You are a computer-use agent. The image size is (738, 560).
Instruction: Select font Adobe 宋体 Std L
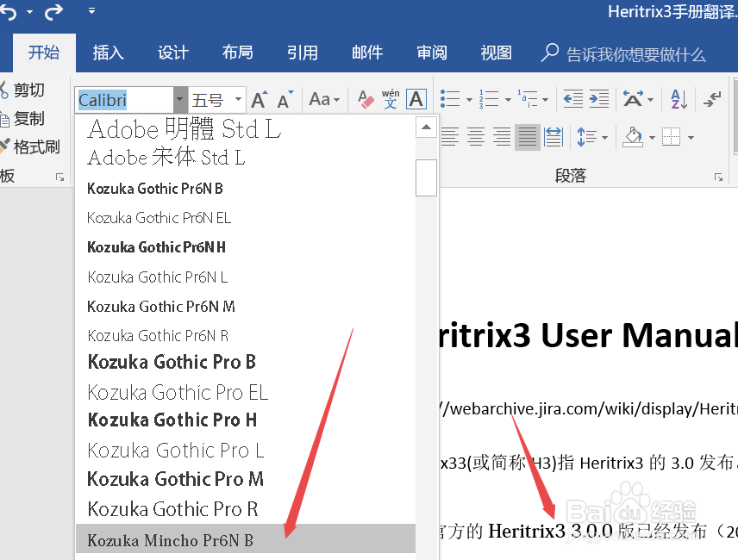click(x=245, y=158)
